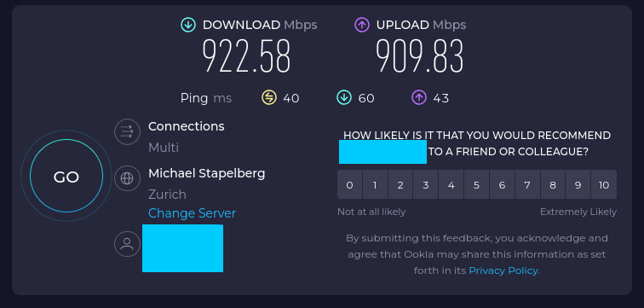Click the teal download latency icon

344,98
